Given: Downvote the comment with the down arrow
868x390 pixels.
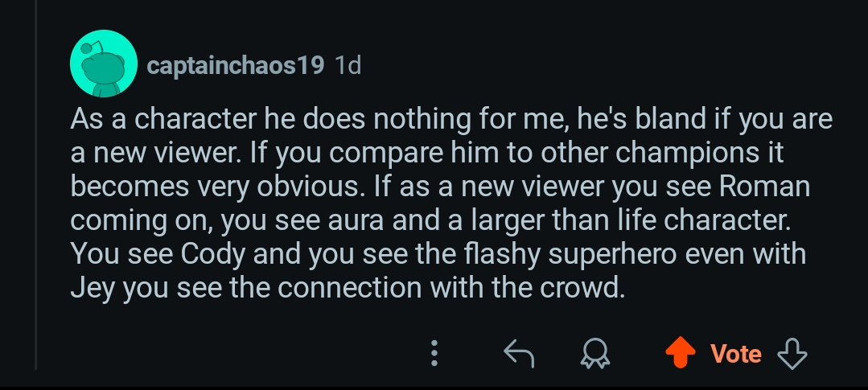Looking at the screenshot, I should [792, 353].
